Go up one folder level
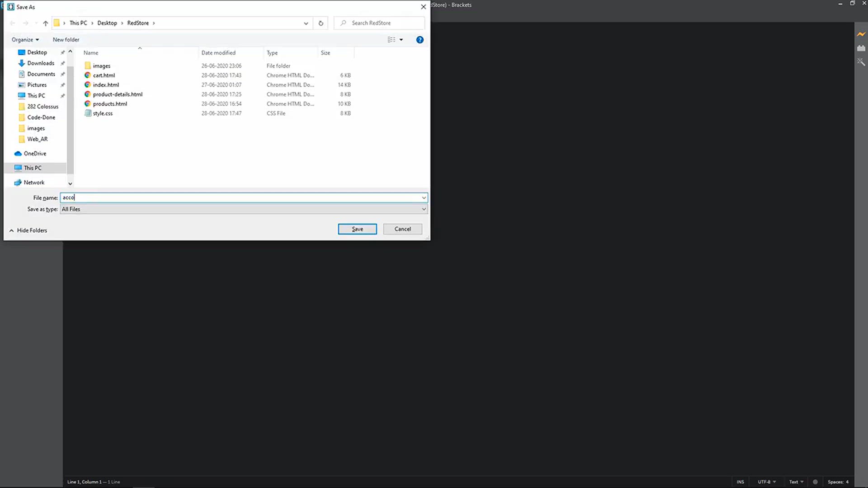This screenshot has height=488, width=868. click(x=45, y=23)
